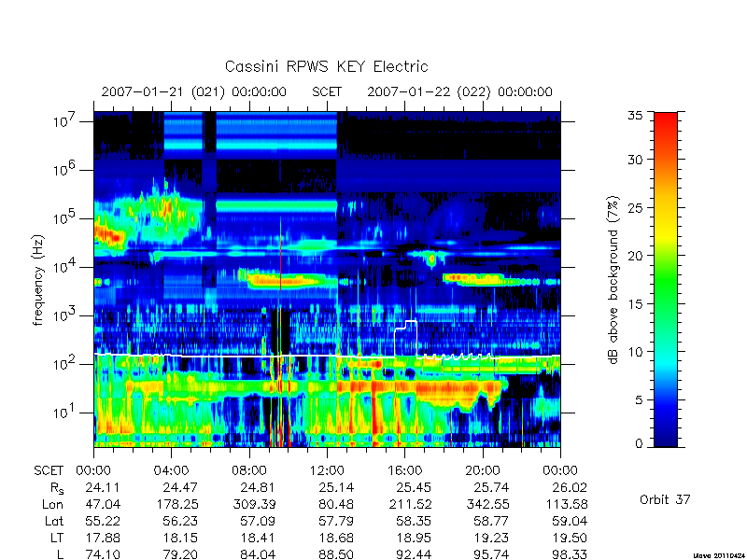Viewport: 747px width, 560px height.
Task: Click the L value 74.10
Action: [x=103, y=554]
